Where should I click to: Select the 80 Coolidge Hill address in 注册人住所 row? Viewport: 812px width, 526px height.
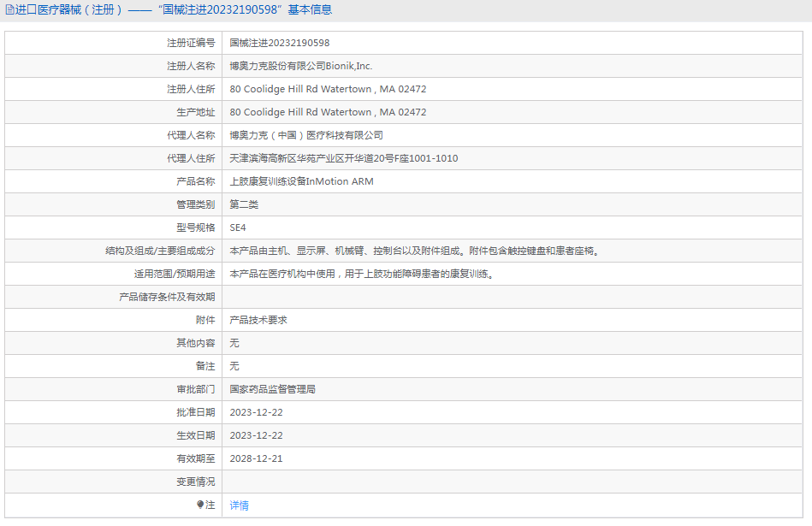click(329, 89)
